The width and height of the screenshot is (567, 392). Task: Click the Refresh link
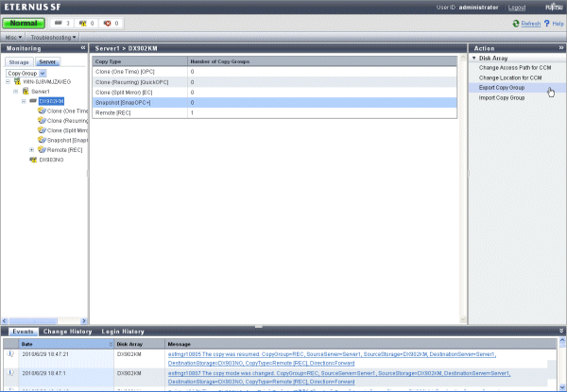531,24
